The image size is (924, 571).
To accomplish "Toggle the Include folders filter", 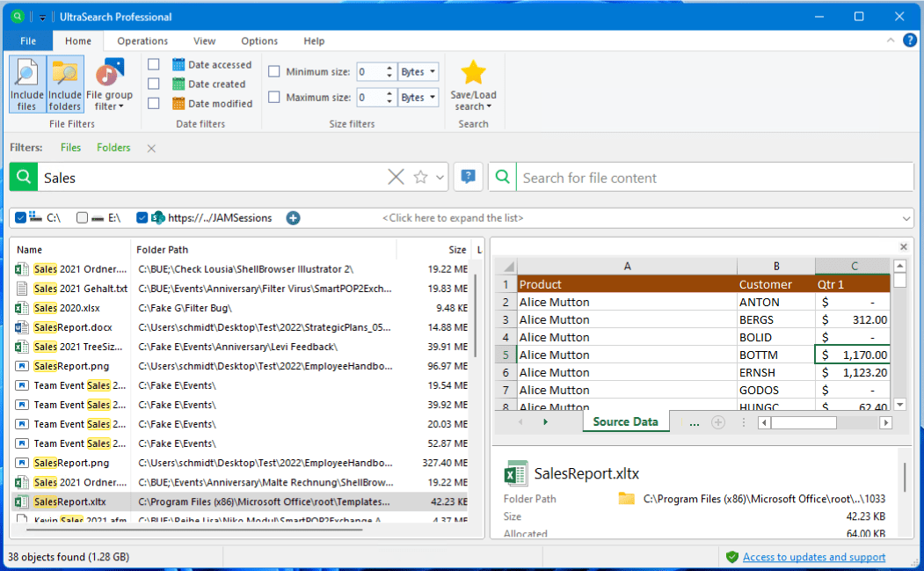I will [65, 84].
